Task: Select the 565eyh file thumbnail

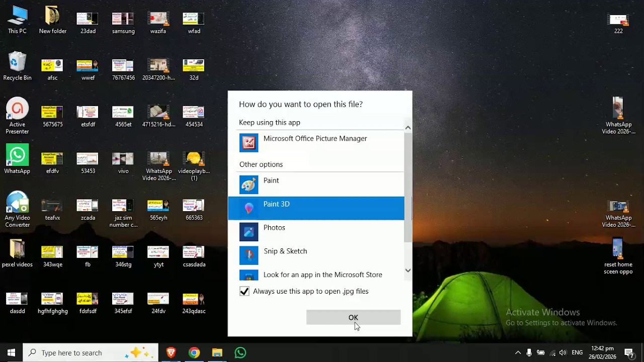Action: [158, 210]
